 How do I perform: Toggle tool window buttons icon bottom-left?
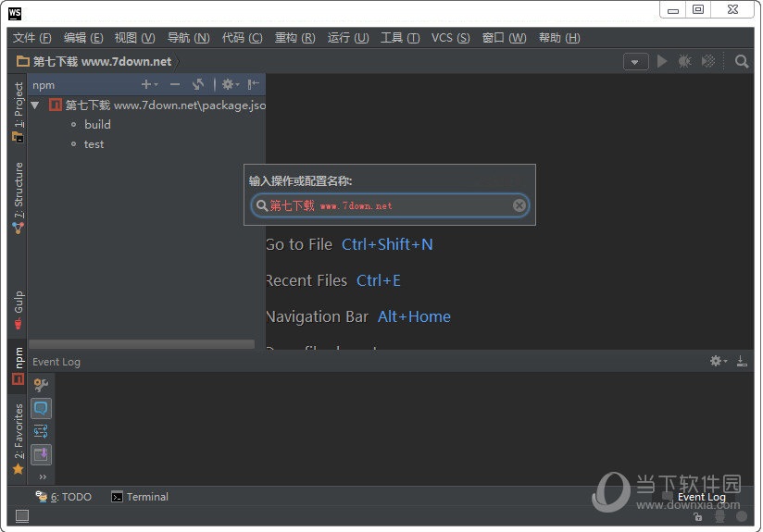22,516
